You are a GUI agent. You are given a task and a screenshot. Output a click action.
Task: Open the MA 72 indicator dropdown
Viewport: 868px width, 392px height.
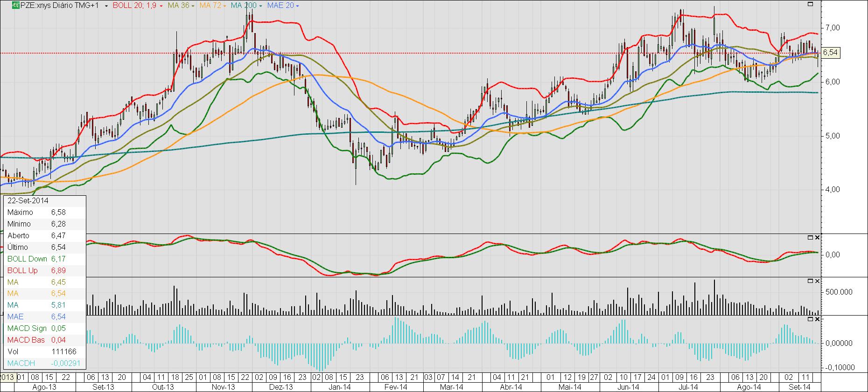coord(225,6)
